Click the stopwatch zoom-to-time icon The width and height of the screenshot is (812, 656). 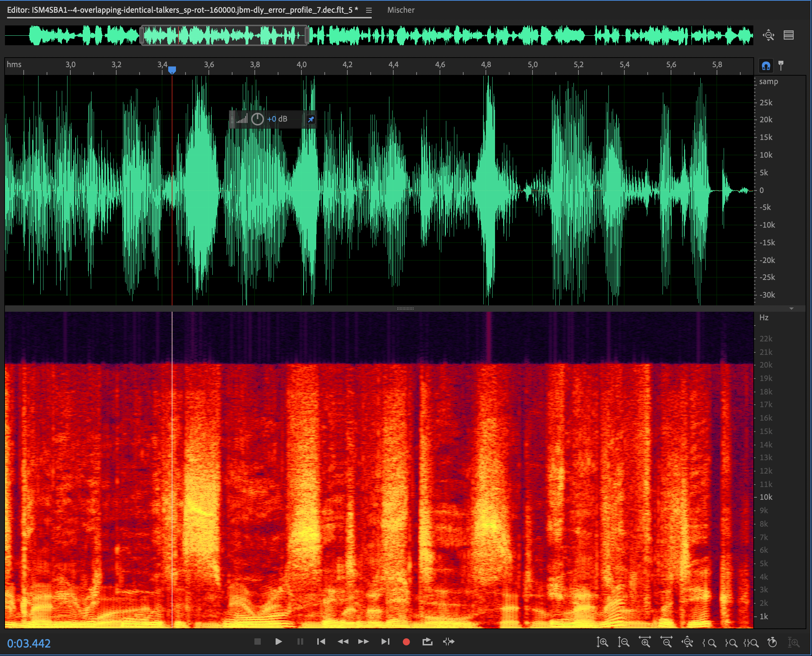tap(772, 642)
